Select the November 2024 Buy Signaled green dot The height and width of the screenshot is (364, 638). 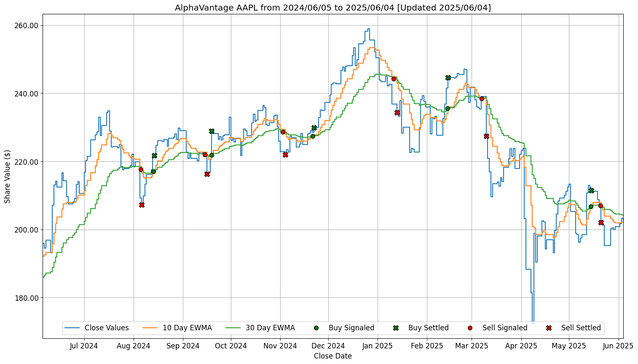tap(313, 136)
